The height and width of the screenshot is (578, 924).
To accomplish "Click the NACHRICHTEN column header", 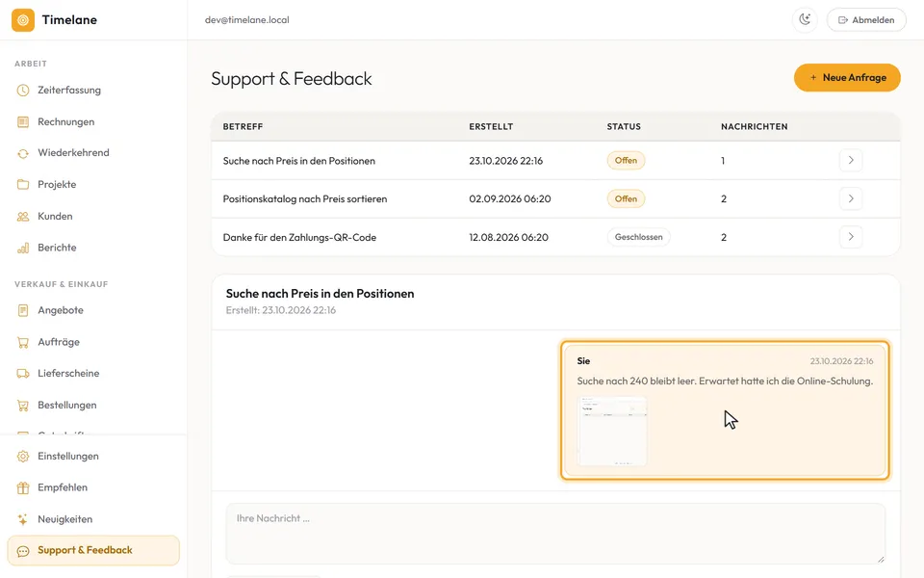I will (755, 127).
